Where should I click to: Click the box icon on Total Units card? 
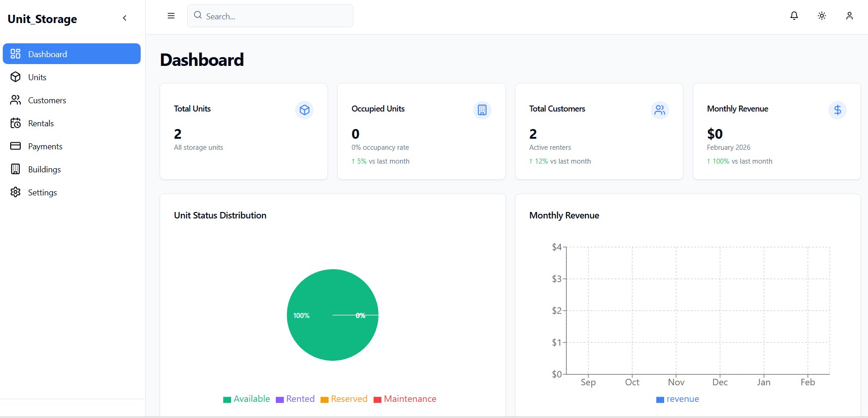tap(304, 110)
